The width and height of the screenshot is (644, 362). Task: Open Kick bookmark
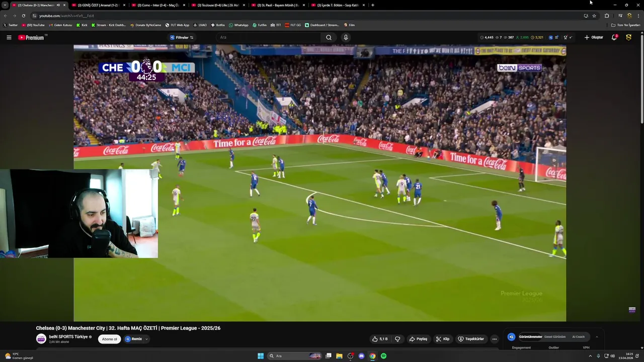[x=82, y=25]
